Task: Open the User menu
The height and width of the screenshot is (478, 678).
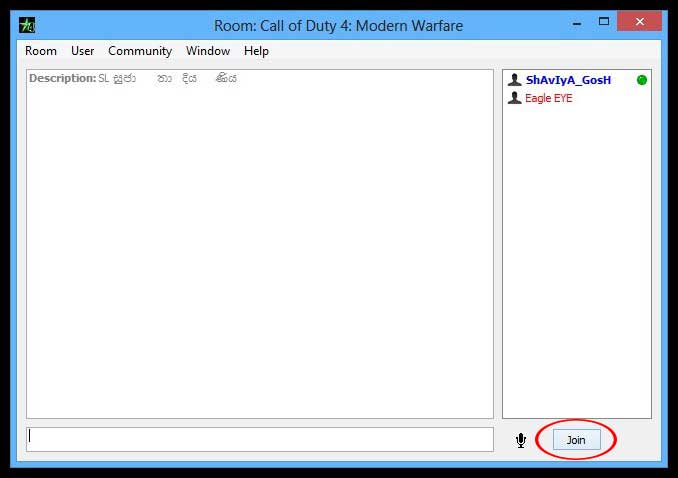Action: coord(82,51)
